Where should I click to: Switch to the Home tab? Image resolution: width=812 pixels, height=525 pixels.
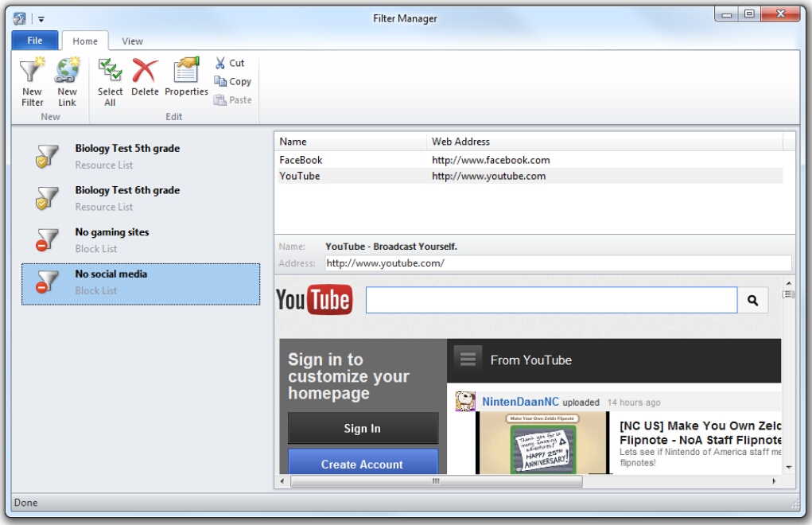[x=85, y=41]
